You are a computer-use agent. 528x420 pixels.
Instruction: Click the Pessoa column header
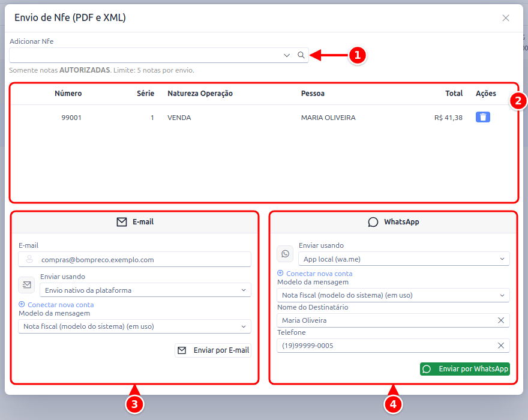[x=313, y=93]
